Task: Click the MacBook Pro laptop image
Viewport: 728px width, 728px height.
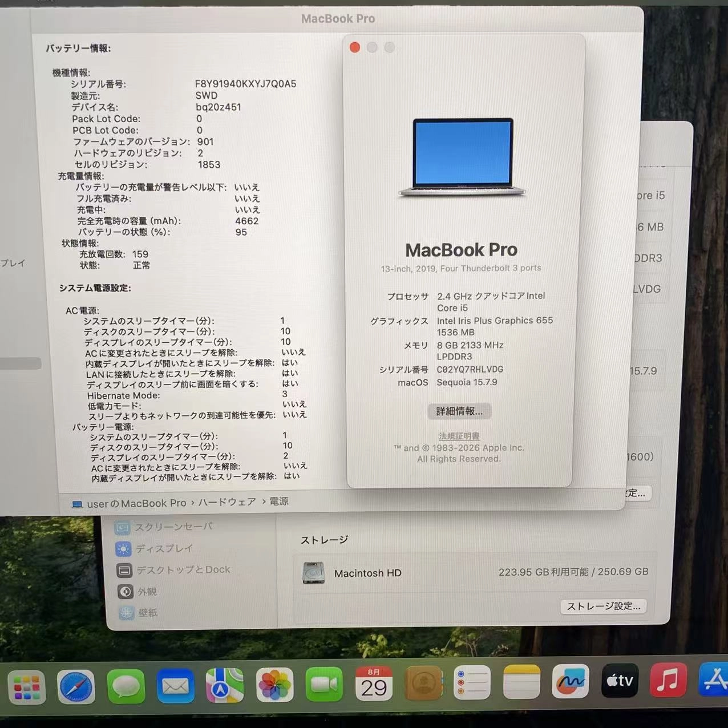Action: pyautogui.click(x=462, y=157)
